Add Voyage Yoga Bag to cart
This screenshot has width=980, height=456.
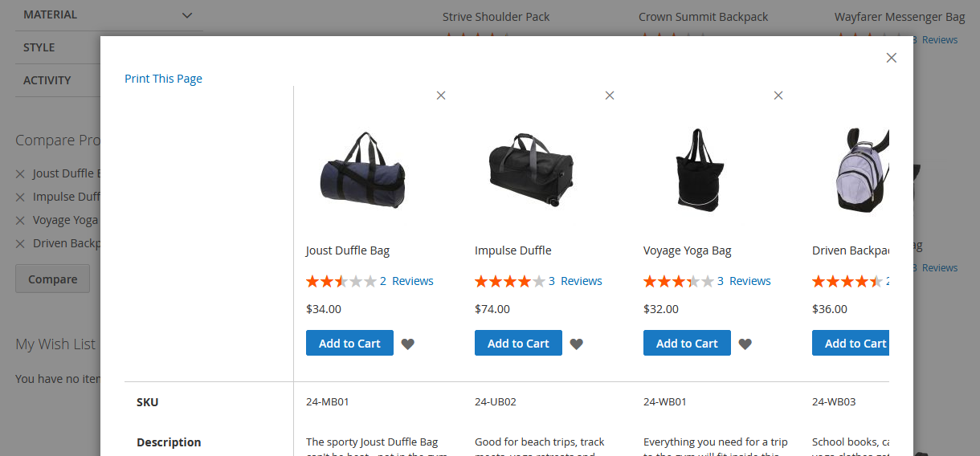[x=687, y=343]
